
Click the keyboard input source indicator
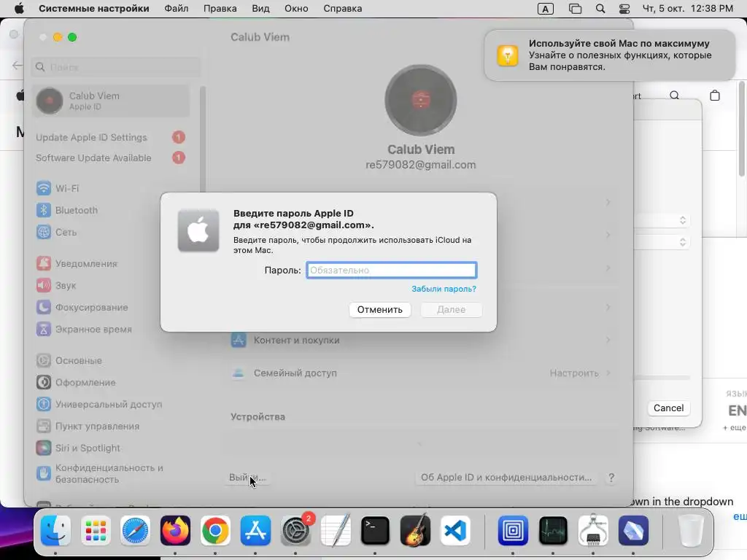[546, 9]
